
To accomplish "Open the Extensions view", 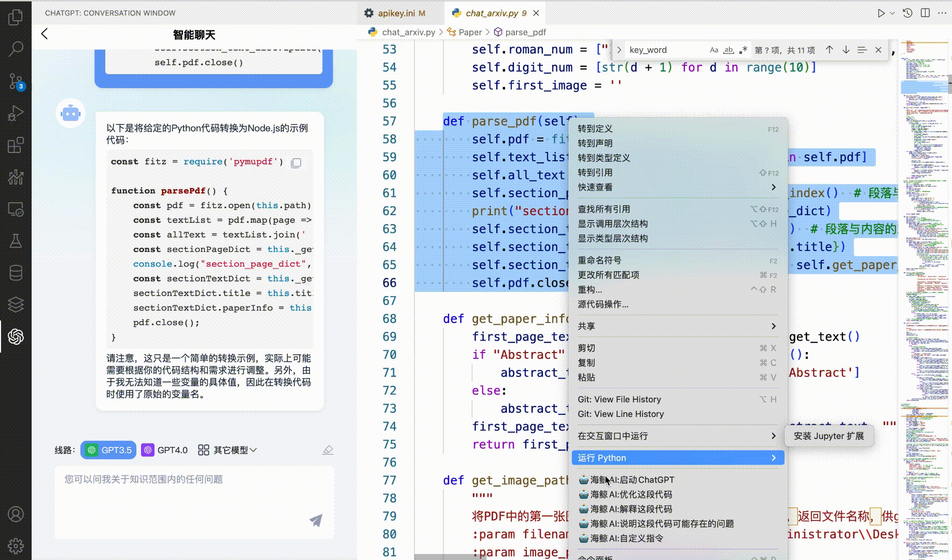I will point(16,145).
